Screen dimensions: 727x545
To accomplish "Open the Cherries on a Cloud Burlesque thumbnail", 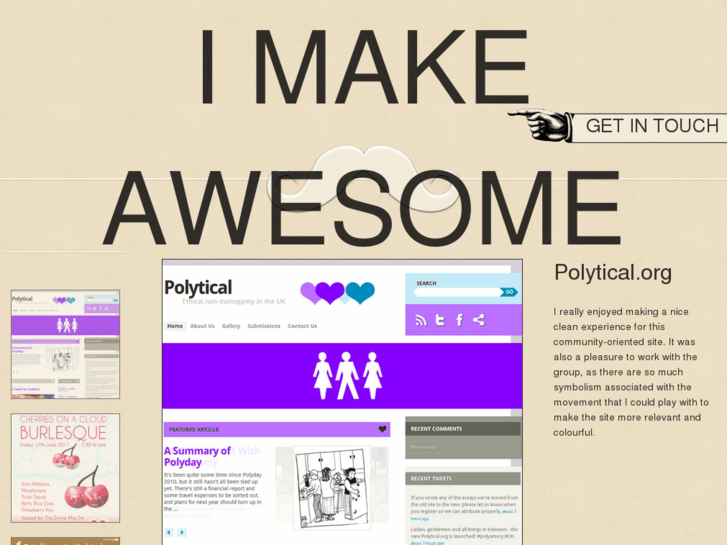I will click(x=65, y=468).
